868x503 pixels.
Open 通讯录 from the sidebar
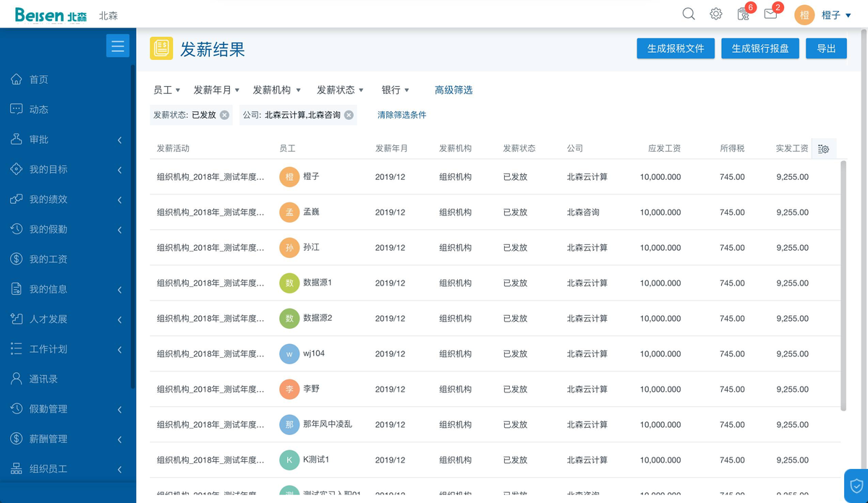(43, 379)
